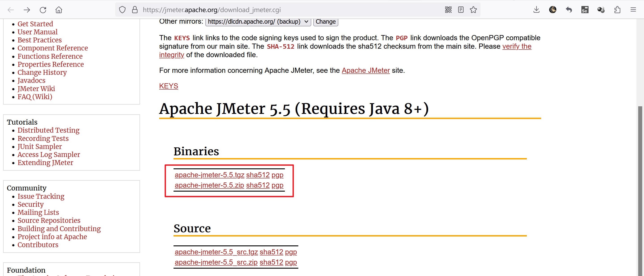Screen dimensions: 644x276
Task: Open Building and Contributing link
Action: click(59, 229)
